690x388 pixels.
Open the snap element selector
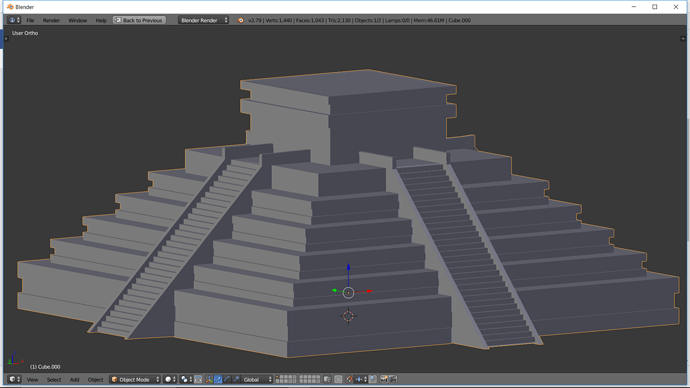tap(361, 379)
